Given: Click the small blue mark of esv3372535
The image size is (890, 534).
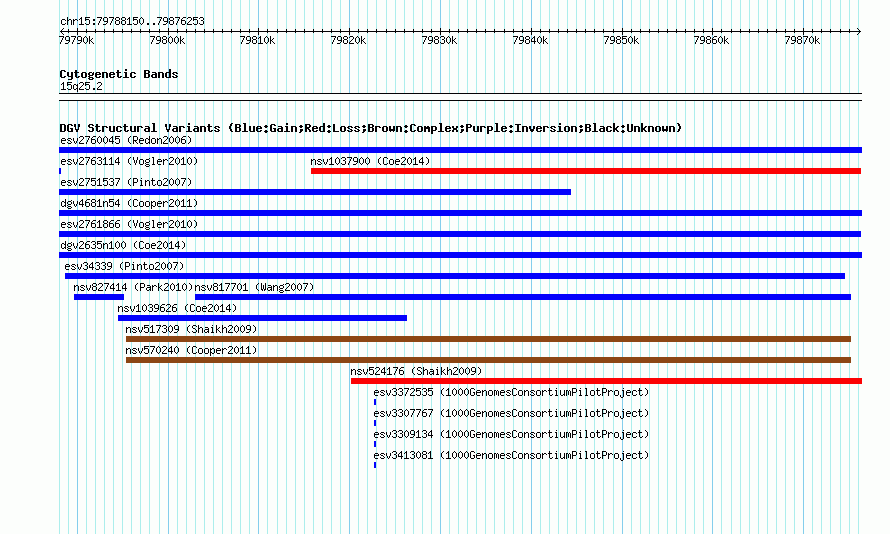Looking at the screenshot, I should [x=375, y=402].
